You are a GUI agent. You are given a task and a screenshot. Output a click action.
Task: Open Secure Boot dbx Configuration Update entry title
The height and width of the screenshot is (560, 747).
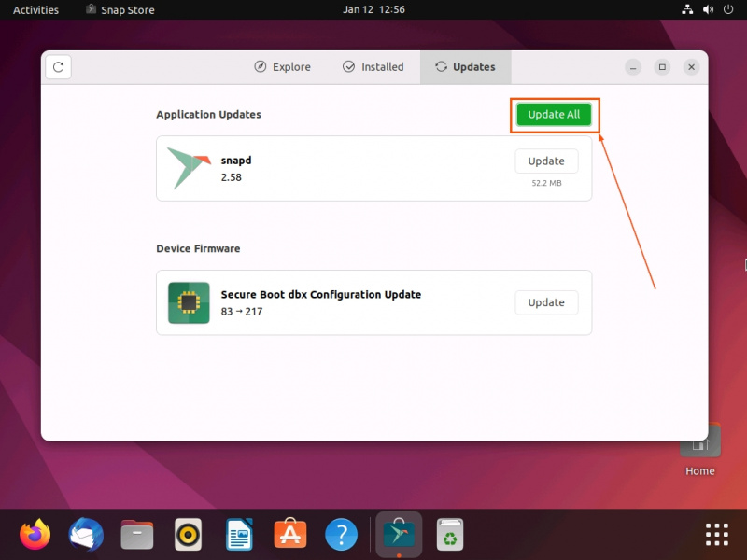(320, 295)
